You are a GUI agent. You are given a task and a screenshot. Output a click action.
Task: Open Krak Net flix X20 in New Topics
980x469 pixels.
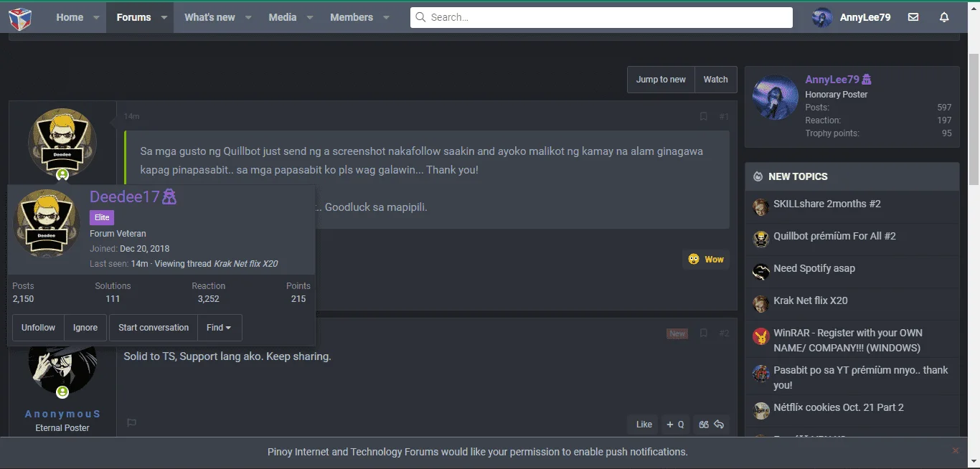(811, 300)
